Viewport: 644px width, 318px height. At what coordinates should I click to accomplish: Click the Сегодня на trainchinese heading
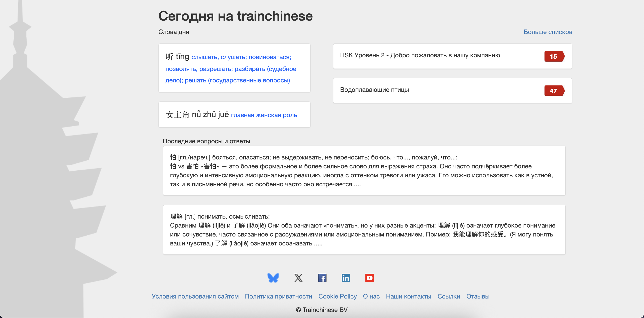click(235, 16)
